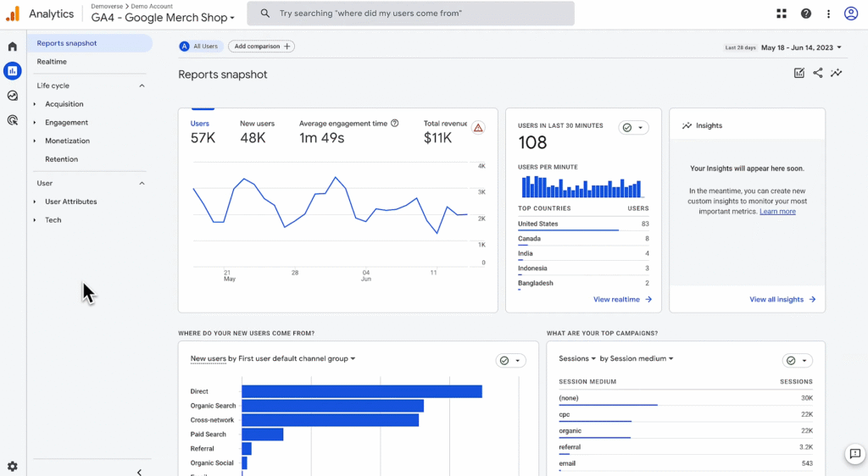Collapse the Life cycle section
Viewport: 868px width, 476px height.
pos(142,86)
